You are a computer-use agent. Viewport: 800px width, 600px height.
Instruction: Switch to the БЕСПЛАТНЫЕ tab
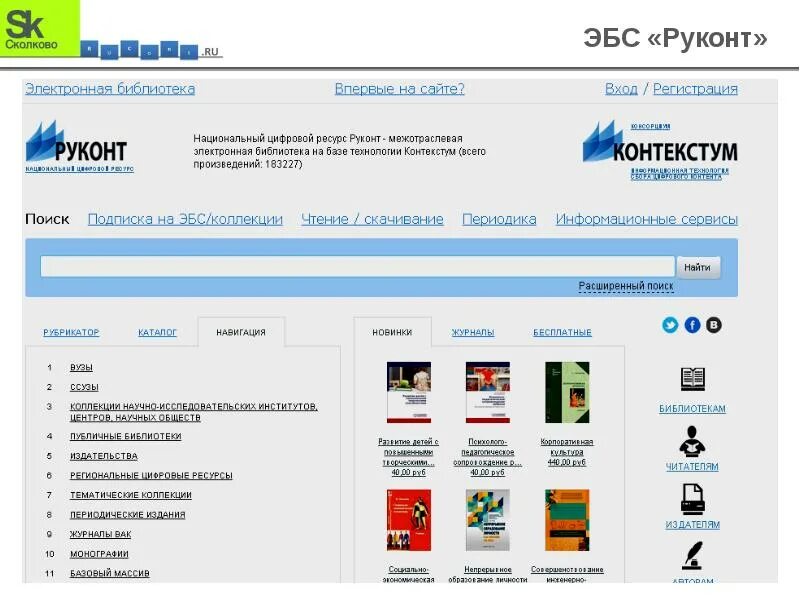tap(562, 332)
